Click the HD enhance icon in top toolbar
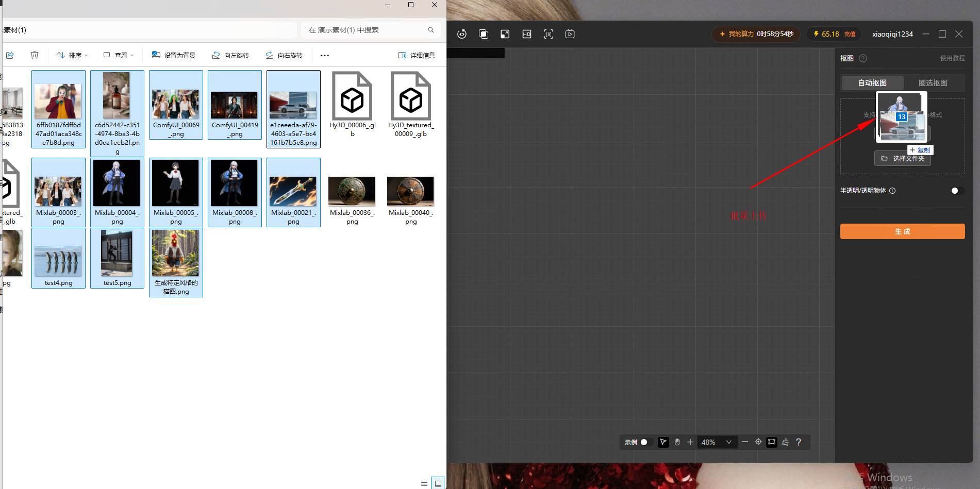 point(526,34)
